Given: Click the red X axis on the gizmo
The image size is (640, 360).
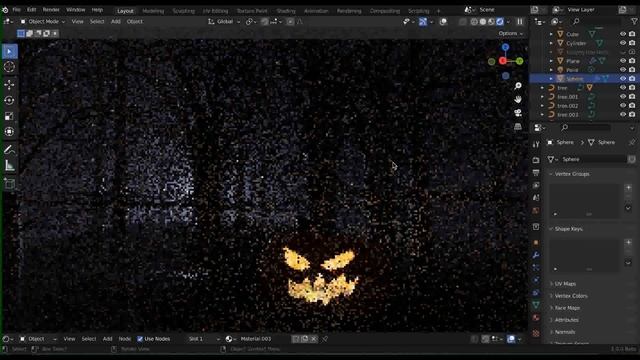Looking at the screenshot, I should click(x=503, y=61).
